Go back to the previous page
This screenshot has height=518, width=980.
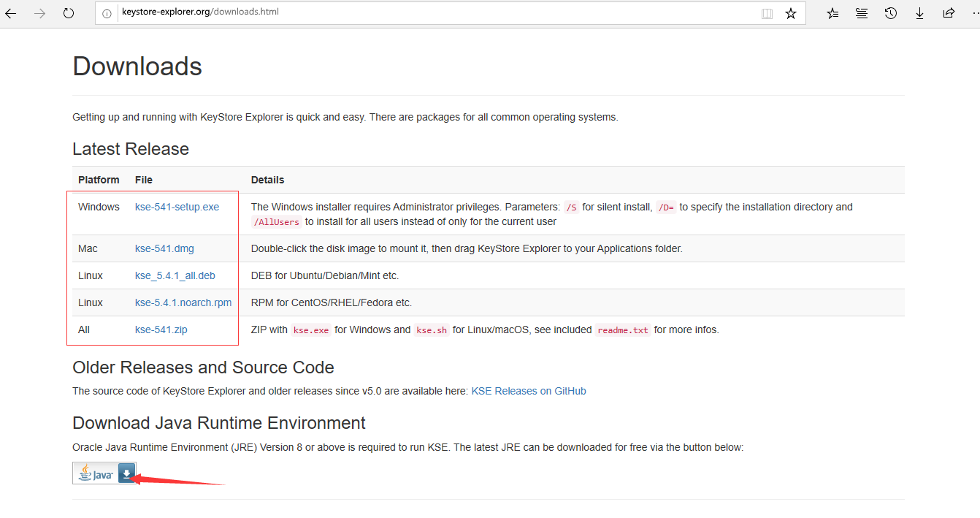coord(11,13)
